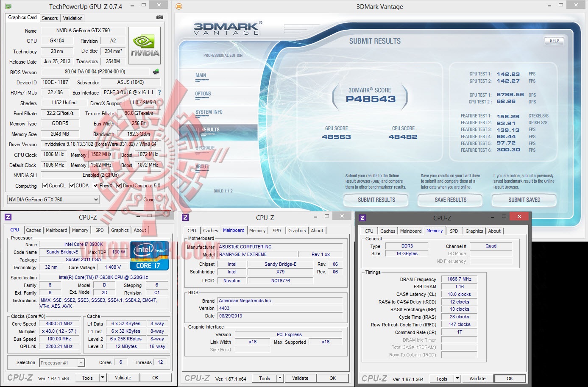Expand the Tools arrow in CPU-Z Memory-tab window

tap(457, 379)
